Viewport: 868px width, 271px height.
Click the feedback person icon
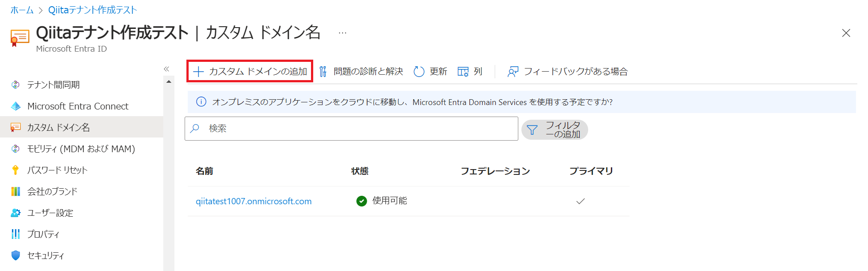coord(513,72)
